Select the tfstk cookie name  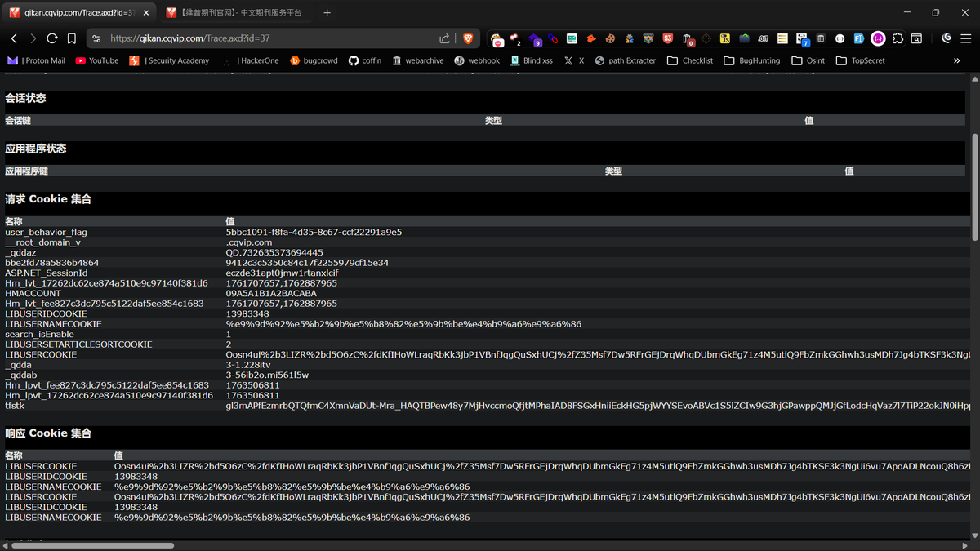click(x=15, y=406)
